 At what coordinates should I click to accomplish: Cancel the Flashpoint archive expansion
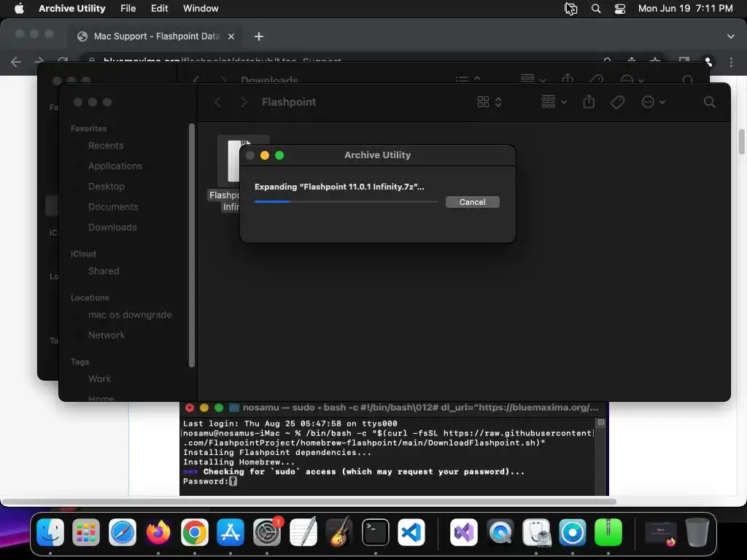(472, 202)
